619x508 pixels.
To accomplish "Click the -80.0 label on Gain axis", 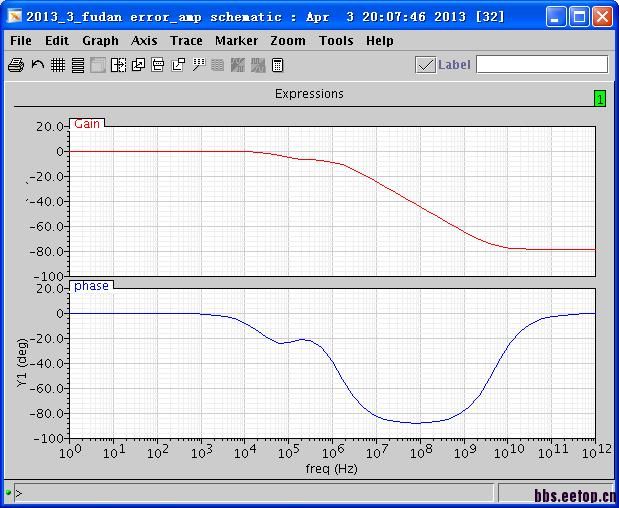I will tap(47, 251).
